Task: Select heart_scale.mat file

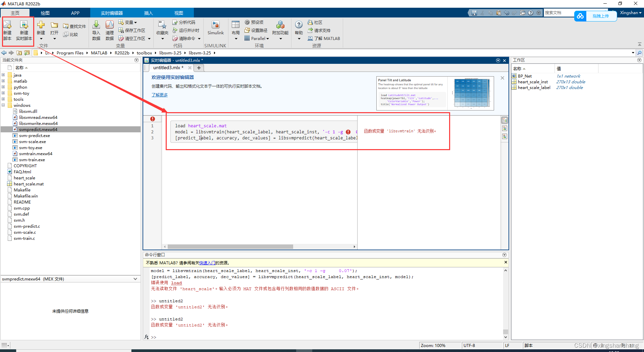Action: pyautogui.click(x=29, y=184)
